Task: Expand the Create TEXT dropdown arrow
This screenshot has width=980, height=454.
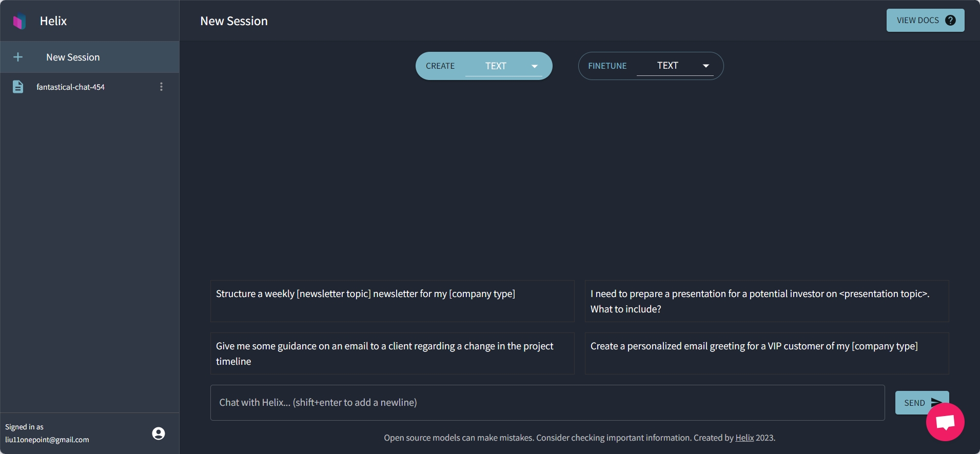Action: tap(534, 66)
